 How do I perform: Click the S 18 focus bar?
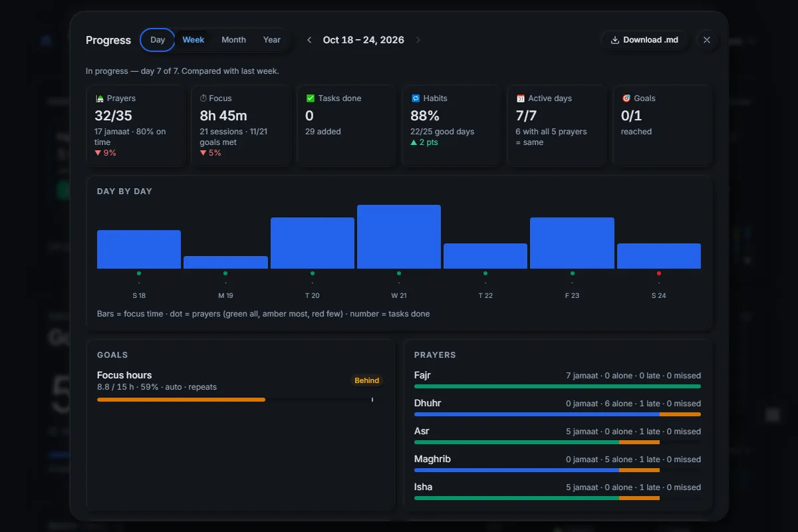click(x=139, y=249)
